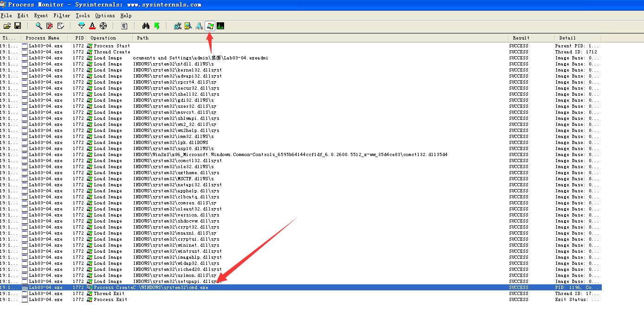Screen dimensions: 644x315
Task: Select the crosshair target window icon
Action: 103,26
